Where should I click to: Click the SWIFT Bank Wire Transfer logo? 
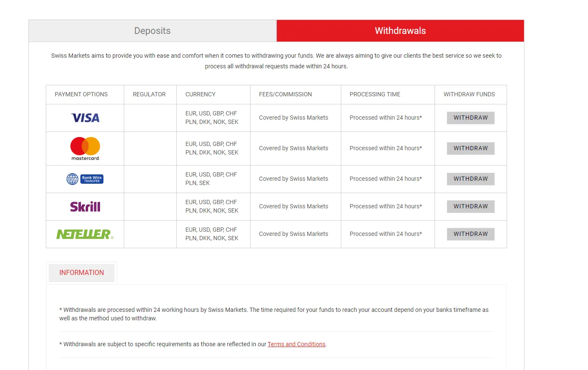tap(85, 179)
